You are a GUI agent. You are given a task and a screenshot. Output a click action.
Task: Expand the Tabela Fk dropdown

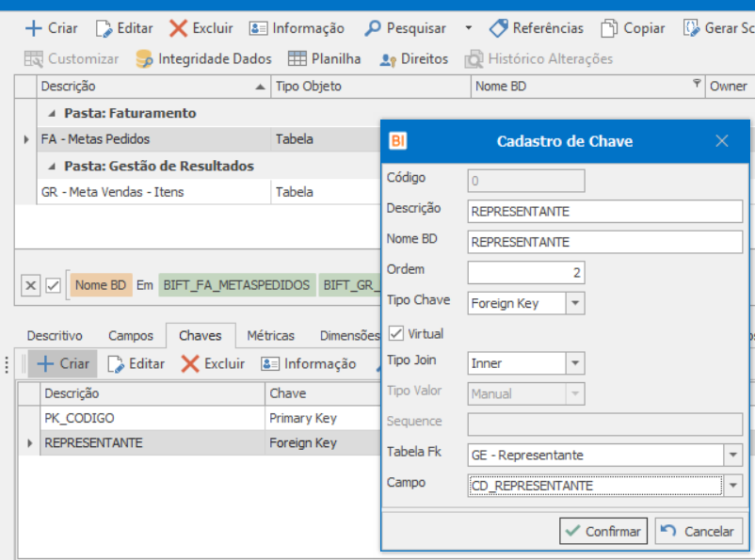(x=733, y=456)
